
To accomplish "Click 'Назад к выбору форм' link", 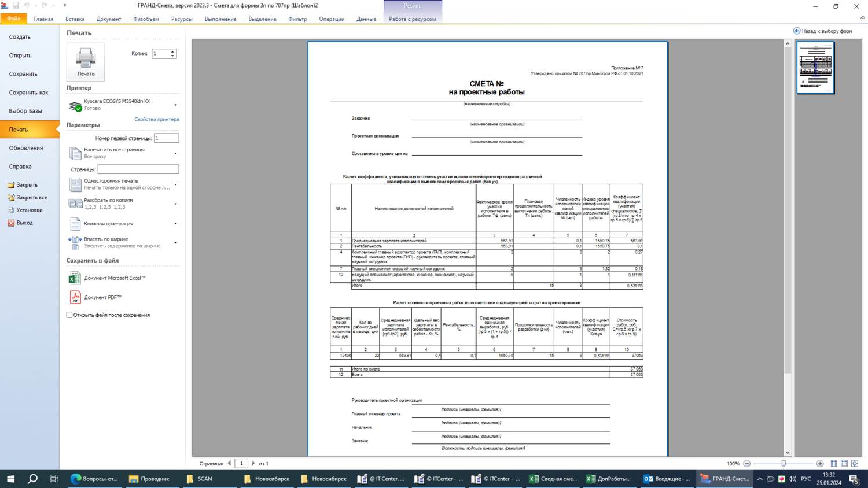I will point(822,31).
